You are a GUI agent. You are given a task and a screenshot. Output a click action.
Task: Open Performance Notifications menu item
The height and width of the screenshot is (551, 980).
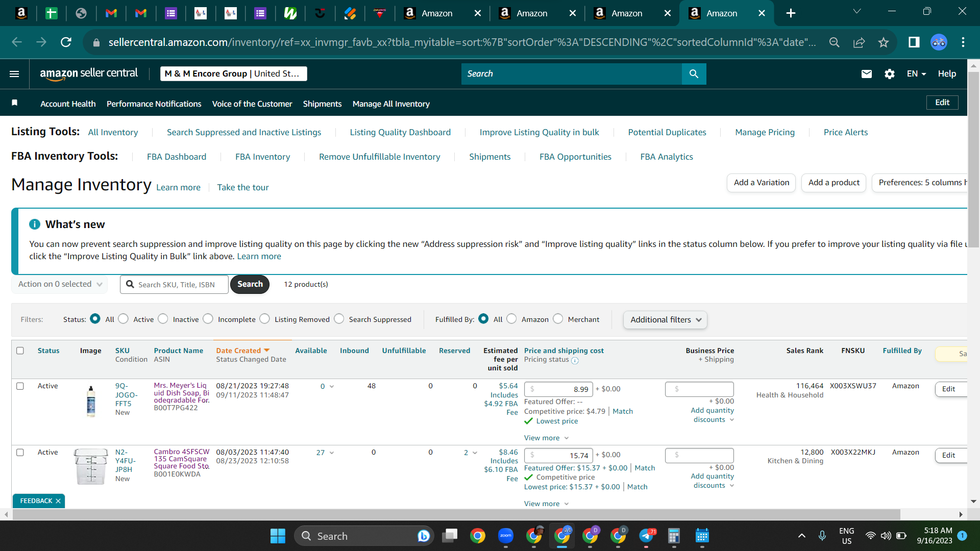coord(154,104)
